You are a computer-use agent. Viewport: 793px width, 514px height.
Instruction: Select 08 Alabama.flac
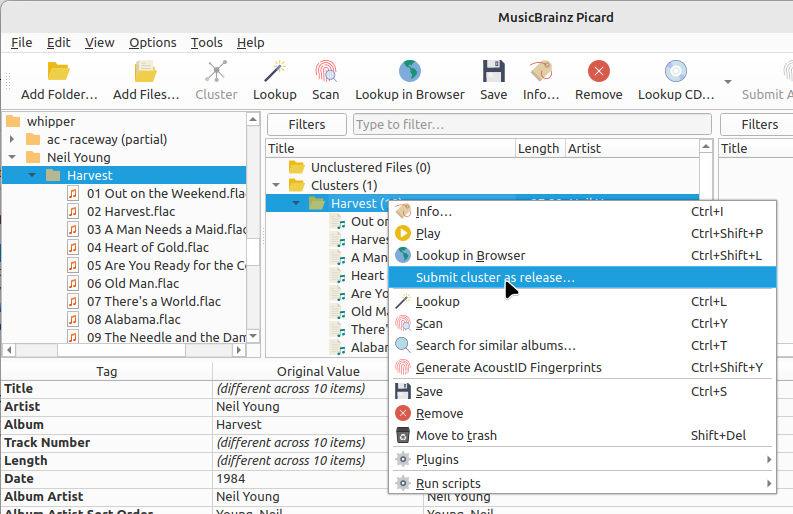tap(134, 319)
